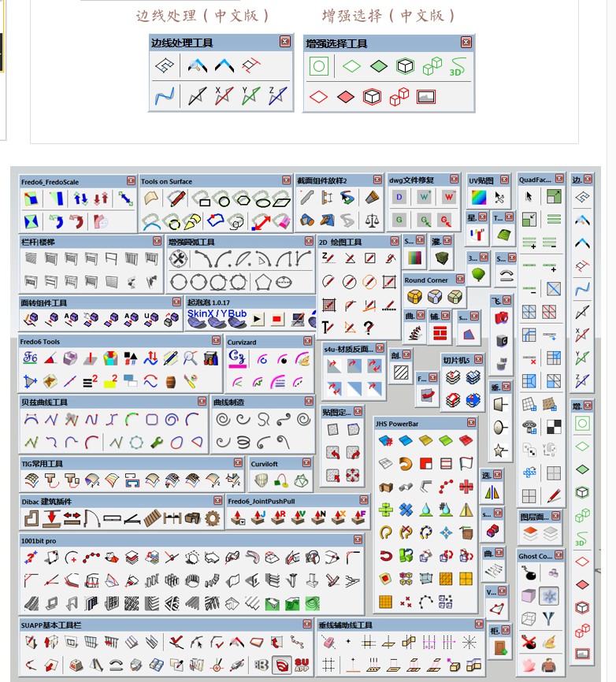Viewport: 616px width, 682px height.
Task: Click the D icon in dwg文件修复 toolbar
Action: tap(399, 197)
